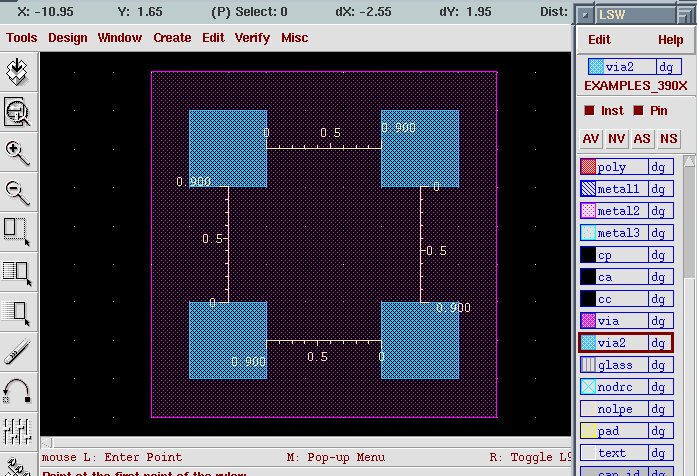Open the Create menu
Screen dimensions: 697x476
pos(172,38)
